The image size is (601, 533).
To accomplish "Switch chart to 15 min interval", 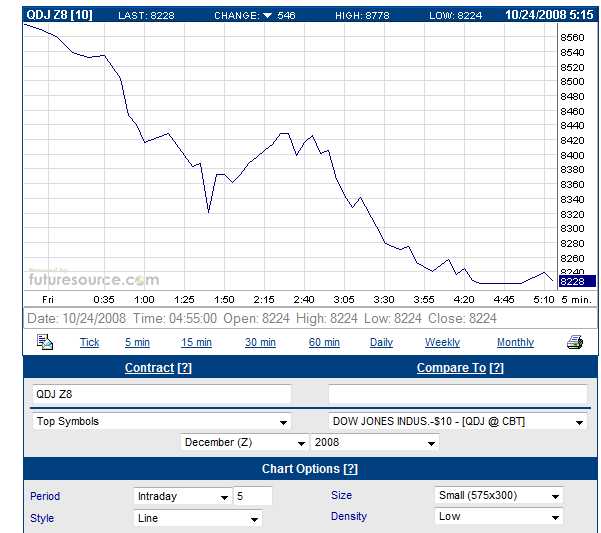I will (x=196, y=342).
